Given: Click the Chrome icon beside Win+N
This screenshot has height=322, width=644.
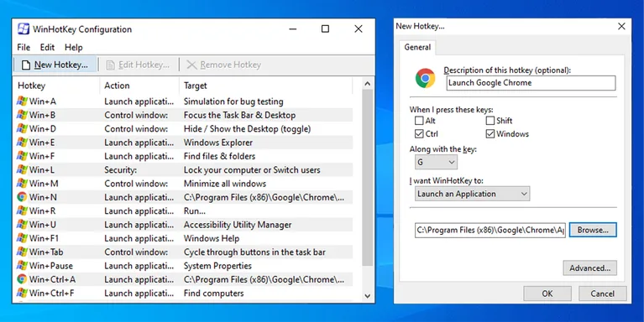Looking at the screenshot, I should point(22,197).
